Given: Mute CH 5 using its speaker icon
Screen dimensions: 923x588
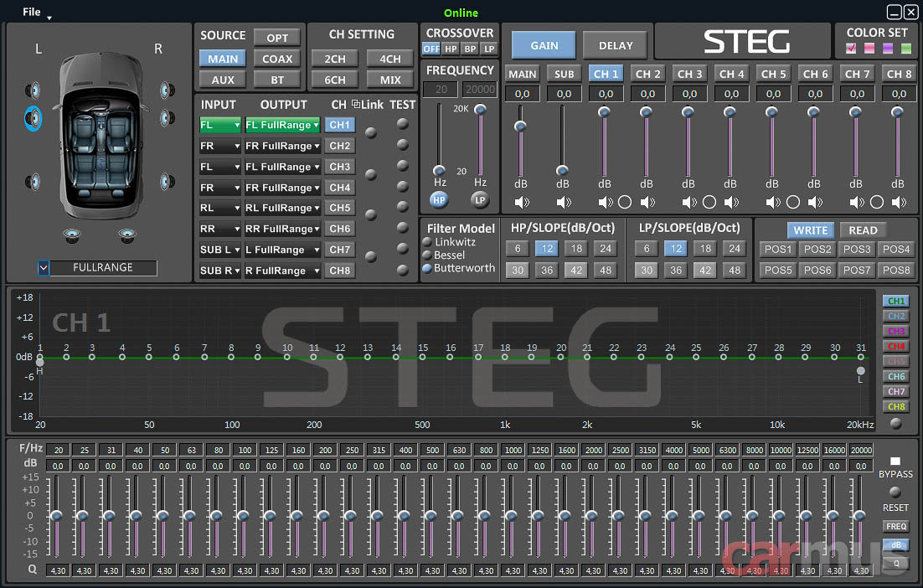Looking at the screenshot, I should [773, 203].
